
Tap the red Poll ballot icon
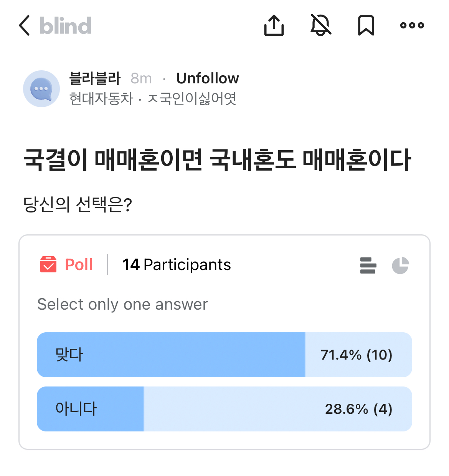[48, 265]
